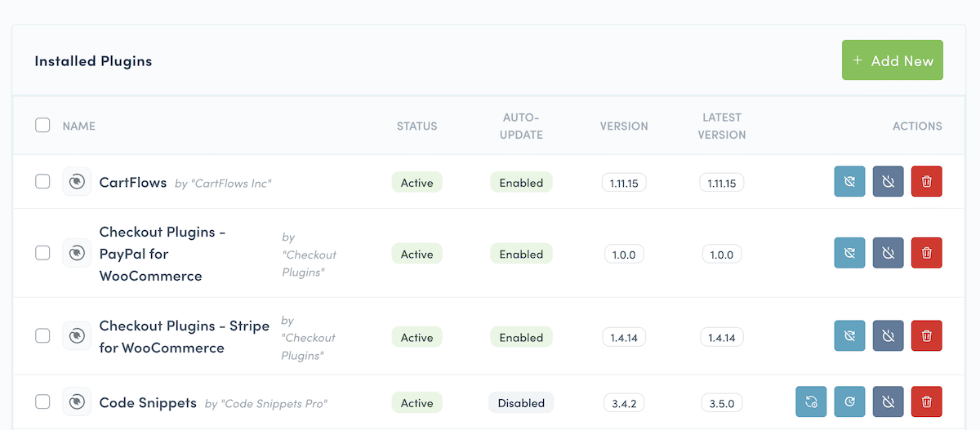
Task: Click CartFlows plugin logo icon
Action: tap(77, 182)
